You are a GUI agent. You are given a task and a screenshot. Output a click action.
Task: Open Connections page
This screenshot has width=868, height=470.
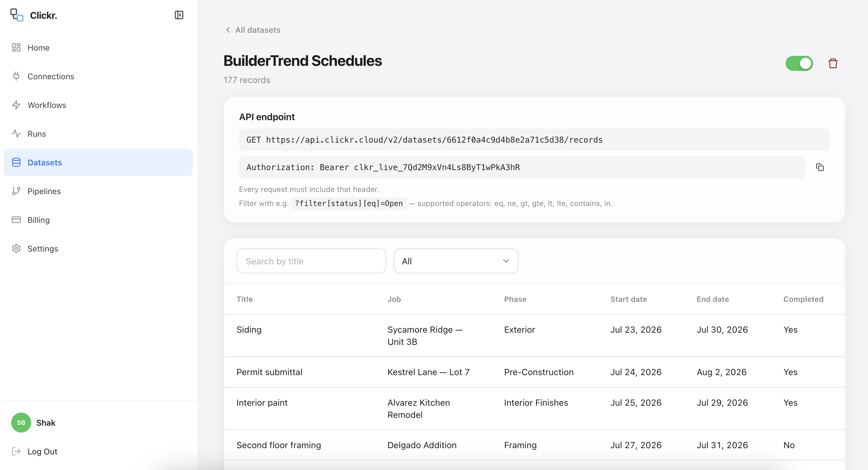click(98, 76)
